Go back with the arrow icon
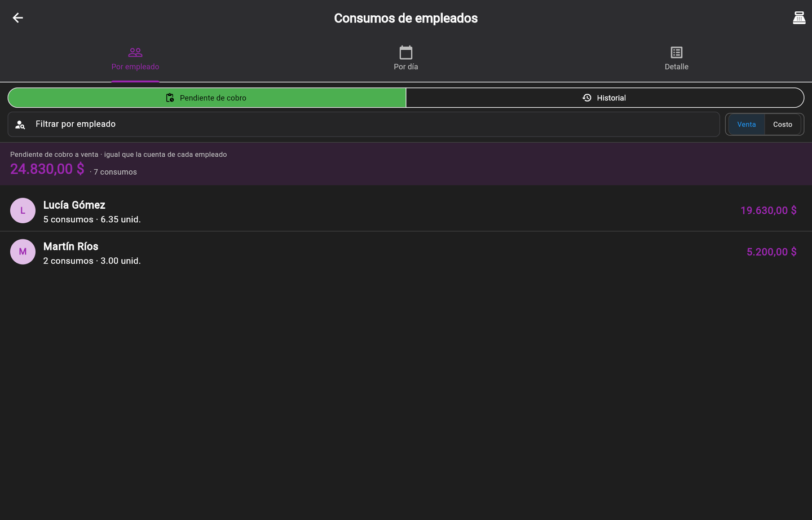Image resolution: width=812 pixels, height=520 pixels. coord(18,18)
